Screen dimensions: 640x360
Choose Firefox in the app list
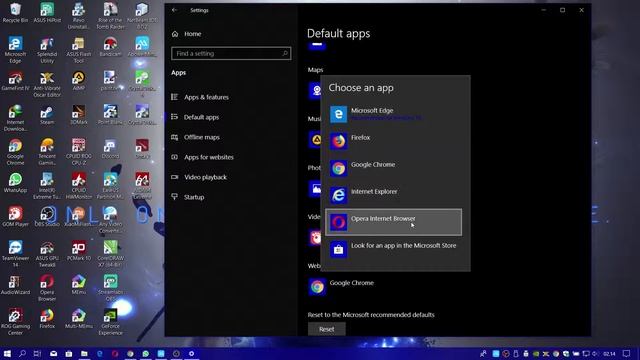pyautogui.click(x=393, y=141)
